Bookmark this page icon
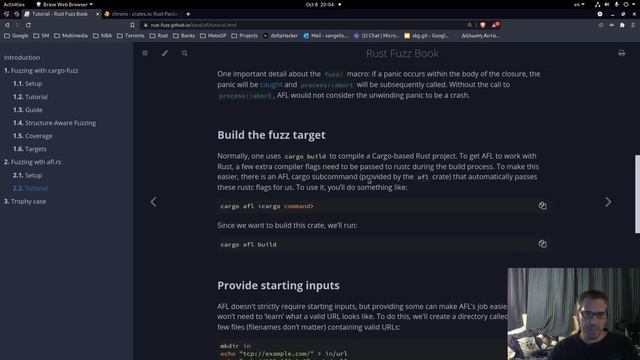 (132, 25)
